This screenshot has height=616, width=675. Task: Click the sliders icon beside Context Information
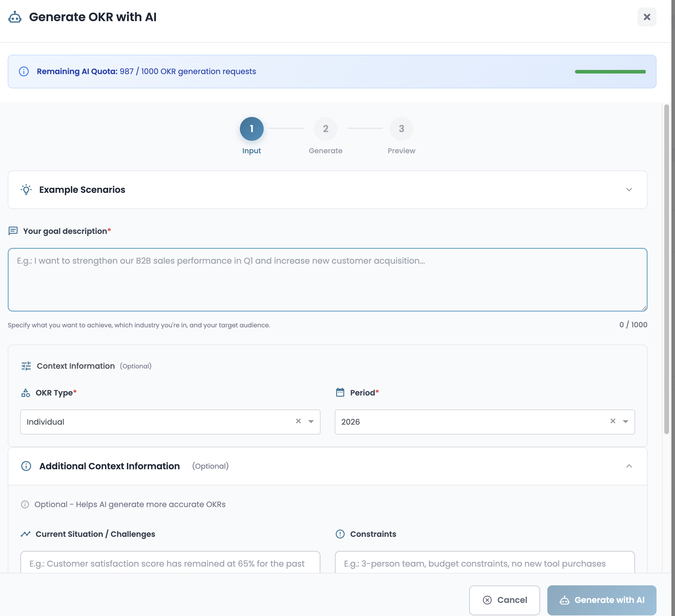tap(26, 366)
